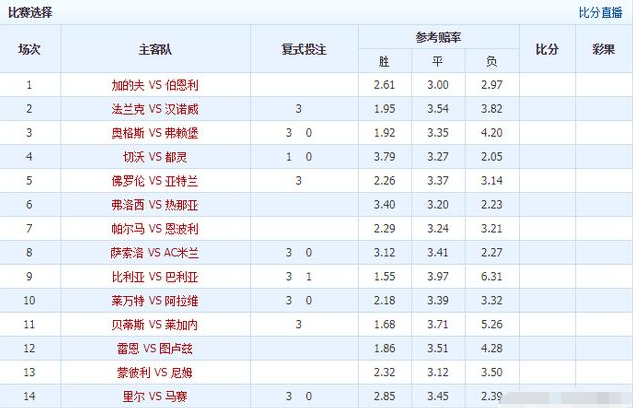The height and width of the screenshot is (408, 633).
Task: Select loss odds 2.97 for match 1
Action: pos(491,85)
